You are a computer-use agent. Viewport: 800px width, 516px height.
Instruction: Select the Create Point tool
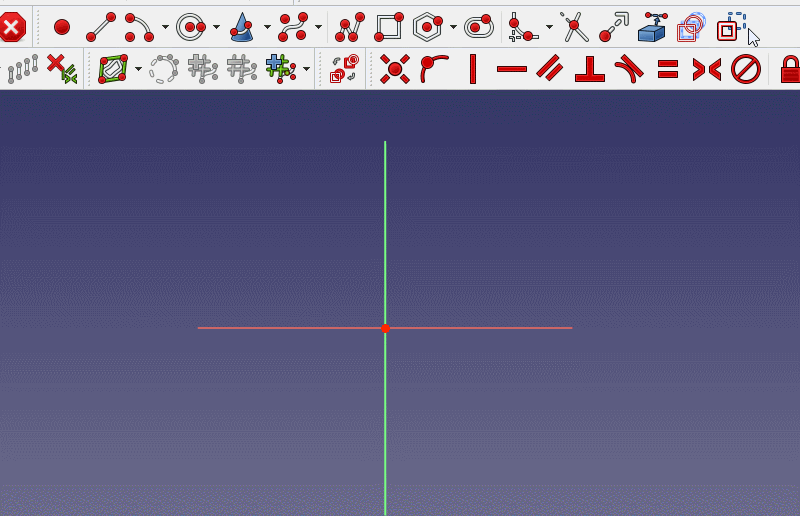pyautogui.click(x=62, y=27)
